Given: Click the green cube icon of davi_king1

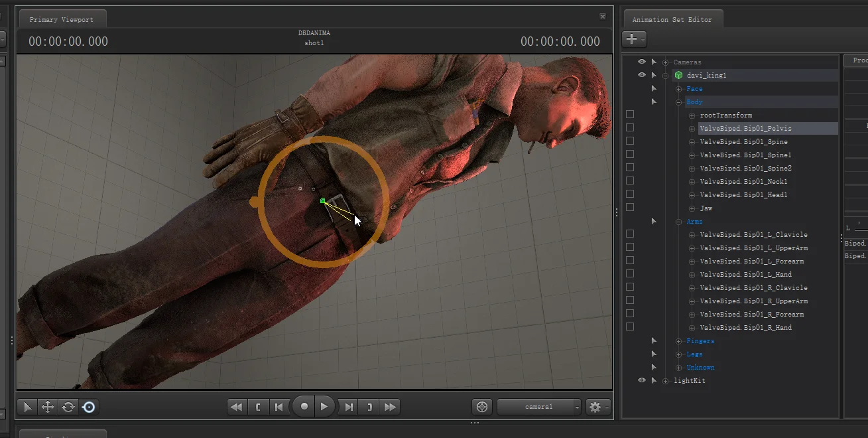Looking at the screenshot, I should point(678,76).
